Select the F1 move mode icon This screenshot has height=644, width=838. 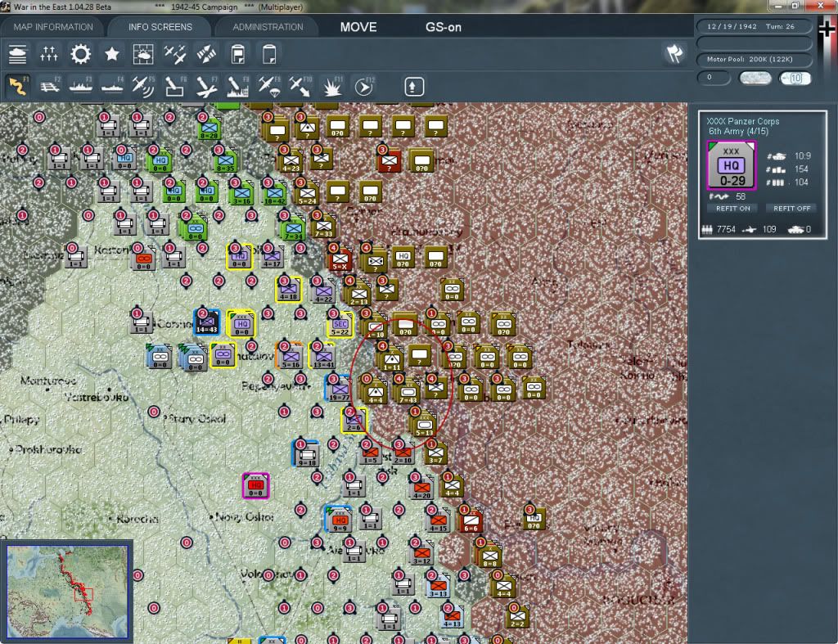[18, 87]
